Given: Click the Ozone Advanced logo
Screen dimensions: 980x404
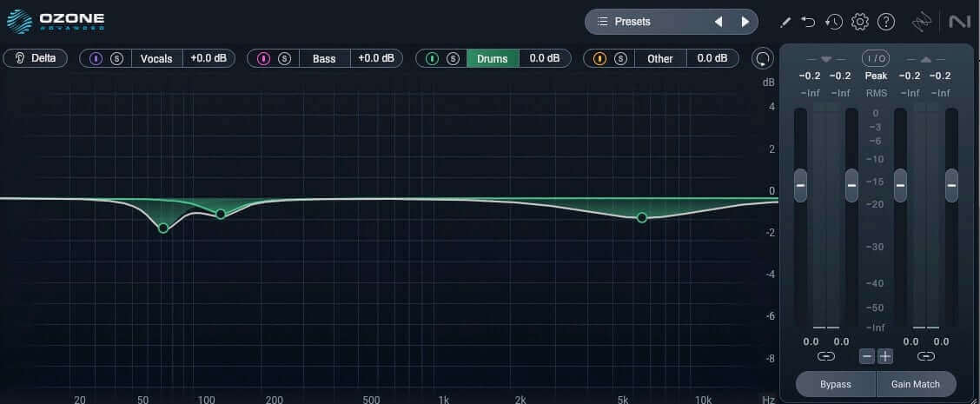Looking at the screenshot, I should 56,21.
